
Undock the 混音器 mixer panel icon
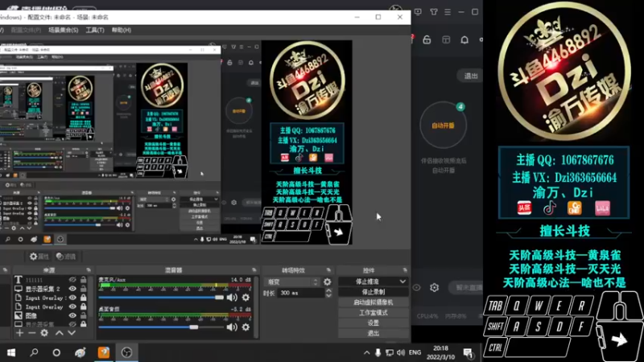(254, 270)
